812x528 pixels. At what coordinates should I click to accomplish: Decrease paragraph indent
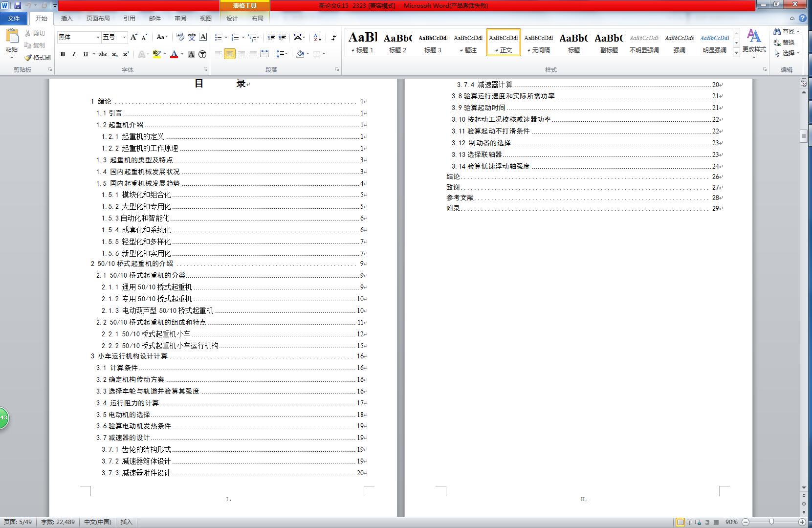coord(271,37)
